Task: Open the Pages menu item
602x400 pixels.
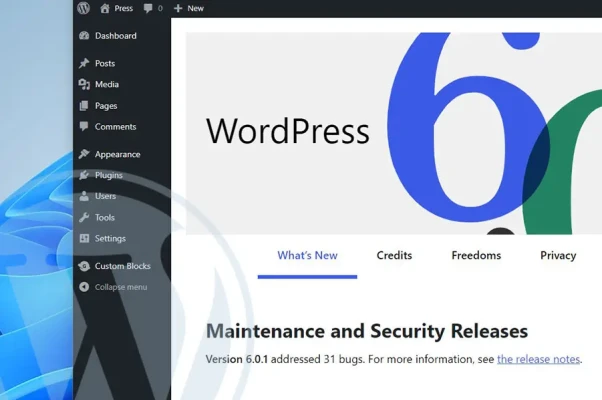Action: (x=106, y=106)
